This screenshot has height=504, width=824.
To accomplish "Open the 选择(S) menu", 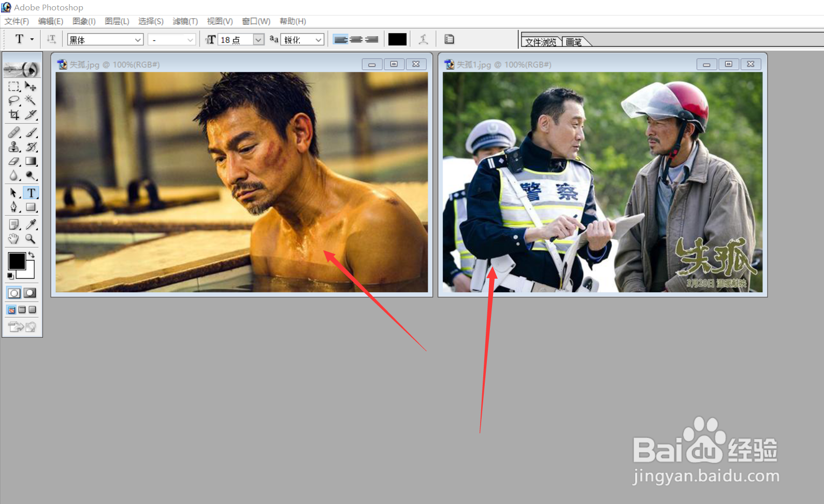I will click(151, 21).
